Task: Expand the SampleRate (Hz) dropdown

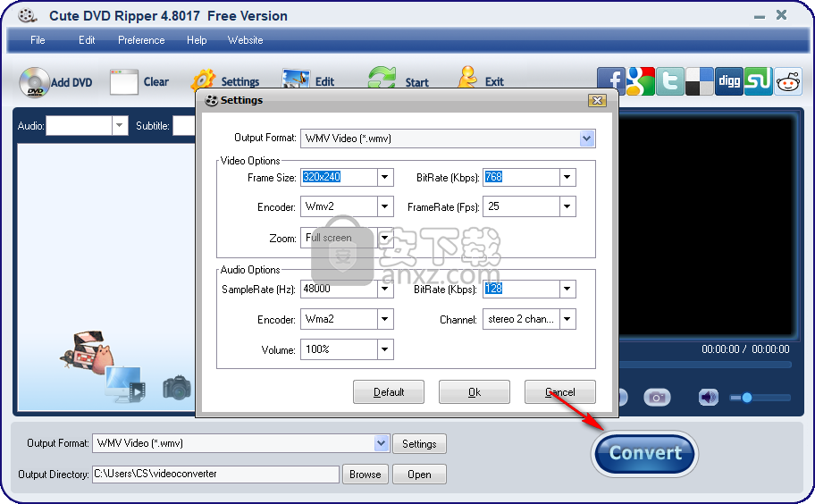Action: 384,289
